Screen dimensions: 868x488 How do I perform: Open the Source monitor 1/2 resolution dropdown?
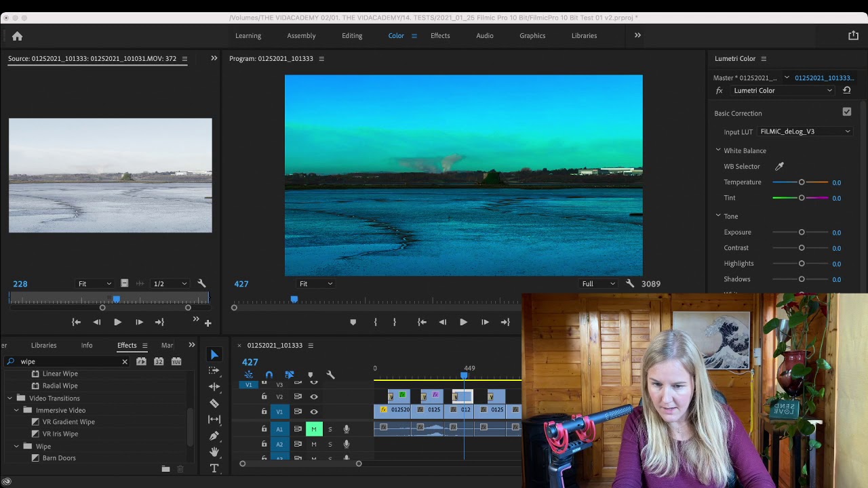pyautogui.click(x=170, y=284)
